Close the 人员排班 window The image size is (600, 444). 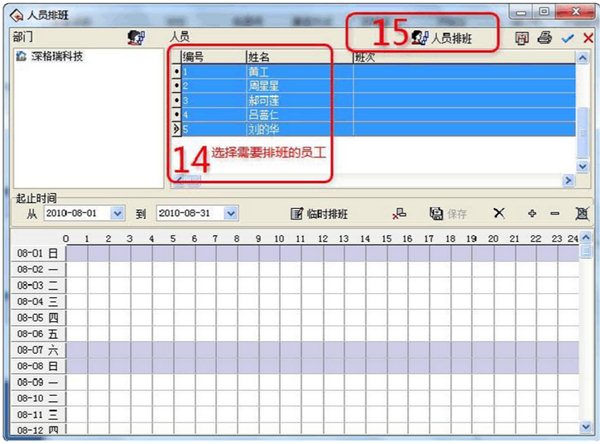576,12
